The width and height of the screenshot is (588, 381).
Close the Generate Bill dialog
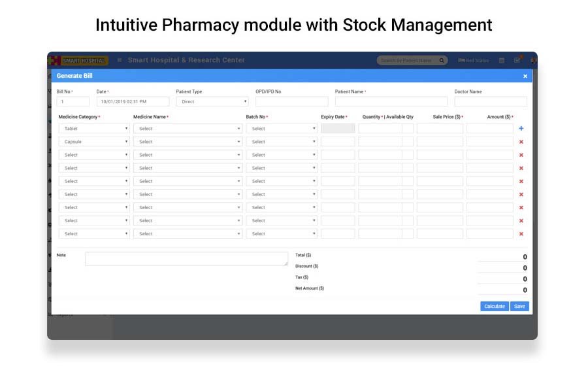point(525,76)
